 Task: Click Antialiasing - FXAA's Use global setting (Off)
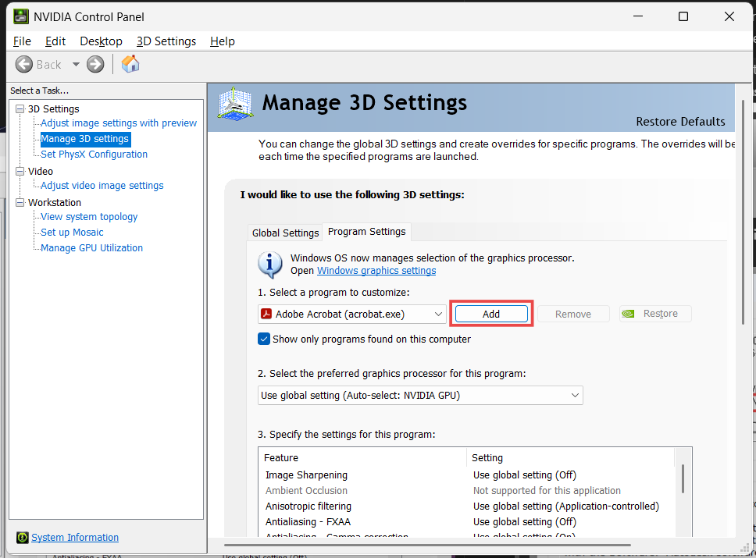[x=525, y=522]
